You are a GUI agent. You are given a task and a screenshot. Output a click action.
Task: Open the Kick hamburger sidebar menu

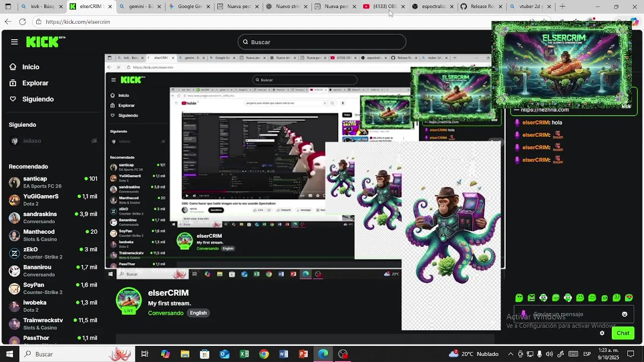(x=14, y=42)
